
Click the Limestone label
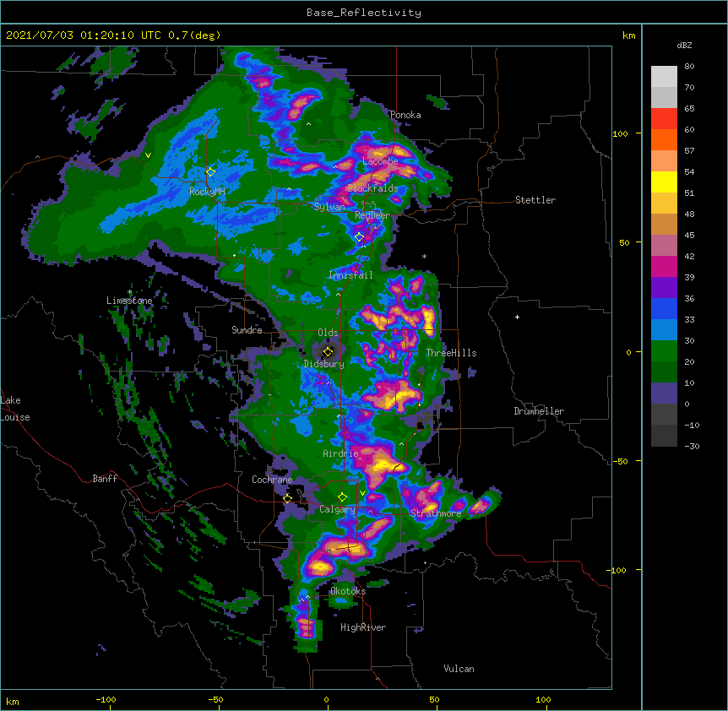click(129, 301)
